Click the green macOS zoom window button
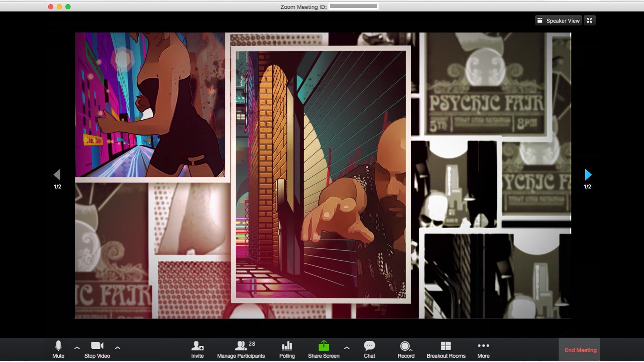This screenshot has height=362, width=644. pyautogui.click(x=68, y=7)
